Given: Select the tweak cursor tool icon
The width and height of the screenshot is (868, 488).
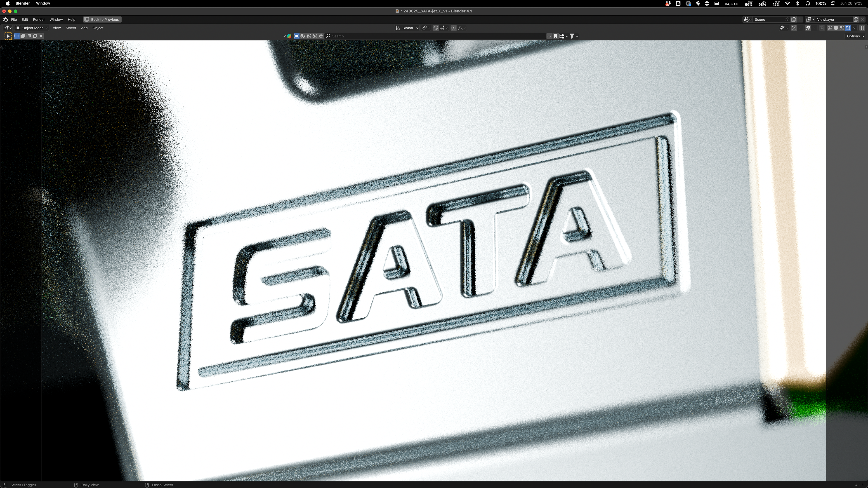Looking at the screenshot, I should 8,36.
